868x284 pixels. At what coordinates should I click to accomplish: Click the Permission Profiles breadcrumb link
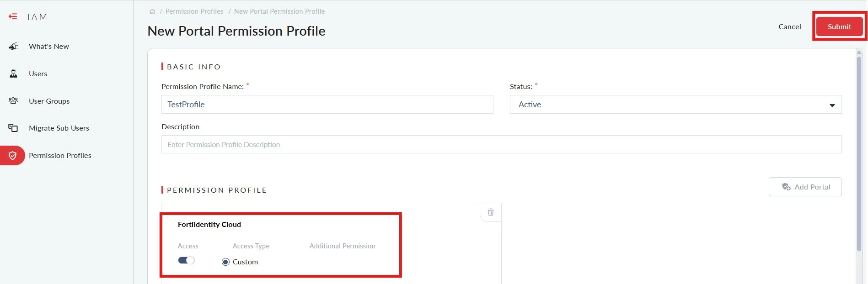[x=194, y=11]
